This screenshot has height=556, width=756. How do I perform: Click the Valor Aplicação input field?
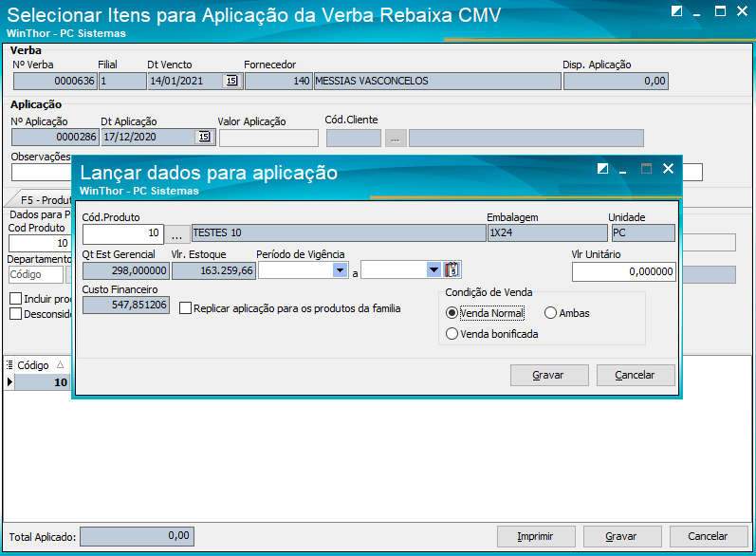pos(269,138)
